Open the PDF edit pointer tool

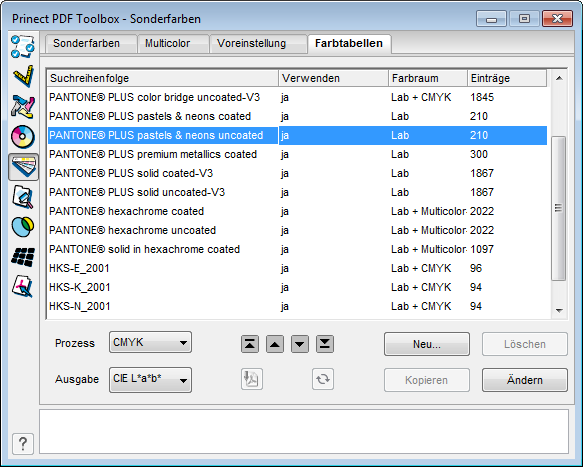[x=23, y=286]
